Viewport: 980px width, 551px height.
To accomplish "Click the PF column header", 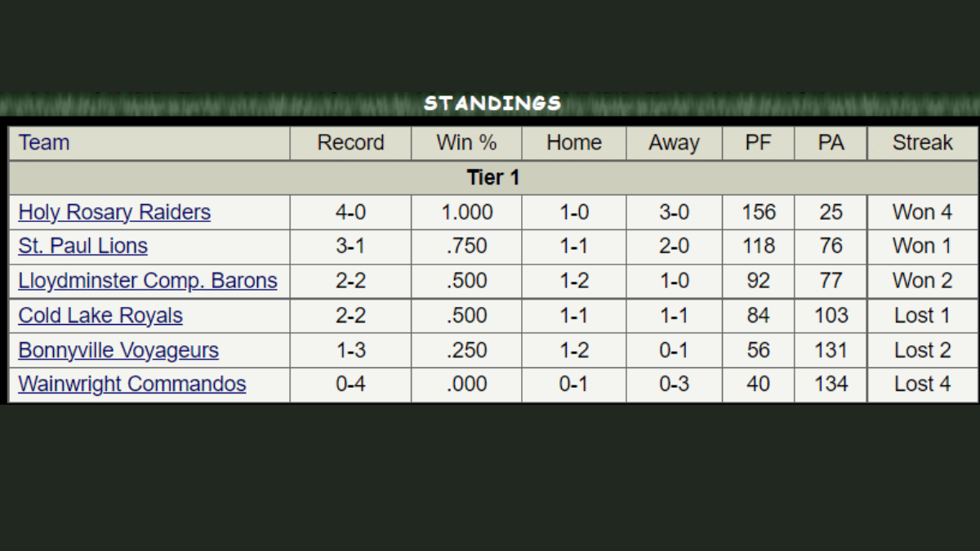I will [x=758, y=143].
